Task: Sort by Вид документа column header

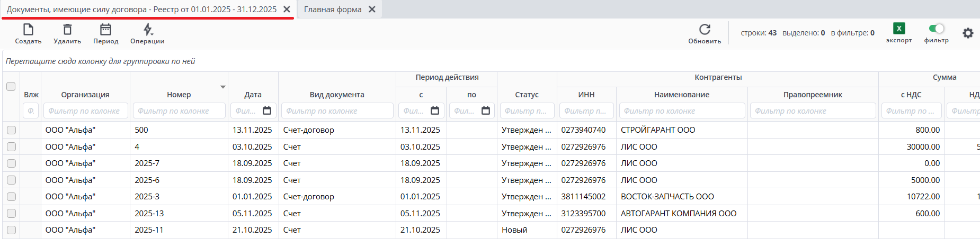Action: tap(337, 95)
